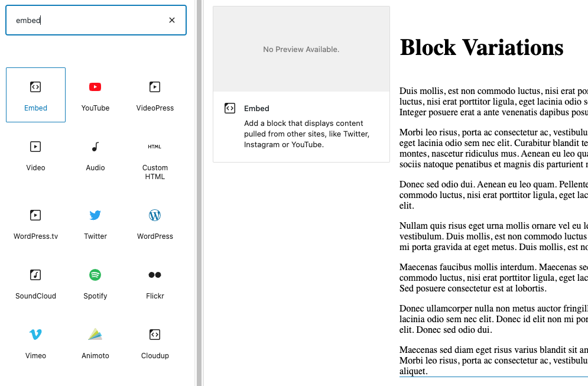Add the Vimeo embed block

(x=35, y=342)
